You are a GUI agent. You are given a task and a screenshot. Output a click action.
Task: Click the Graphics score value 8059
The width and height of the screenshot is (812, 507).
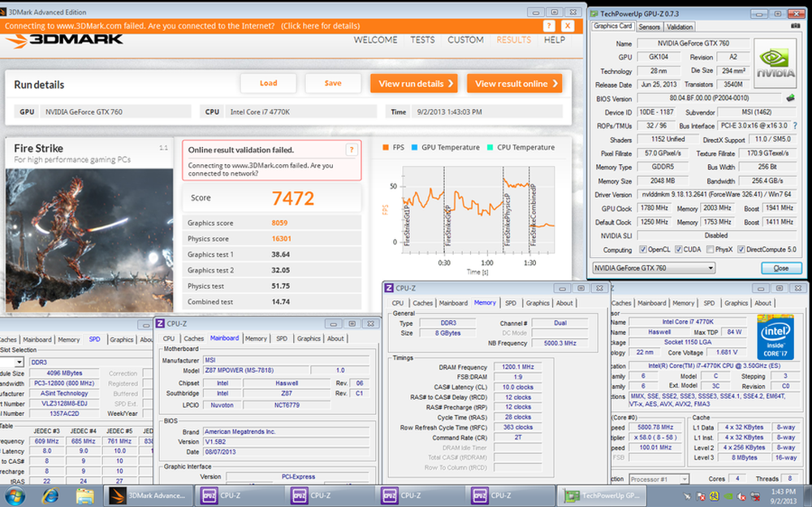279,223
